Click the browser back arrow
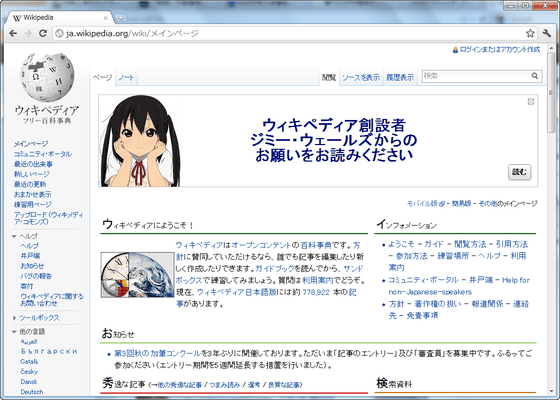The image size is (560, 400). pos(13,33)
